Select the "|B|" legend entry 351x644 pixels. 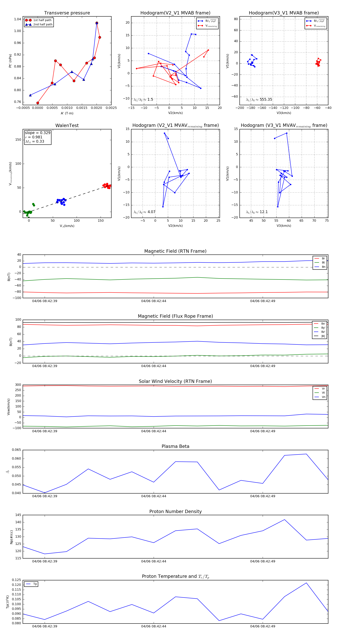point(320,336)
